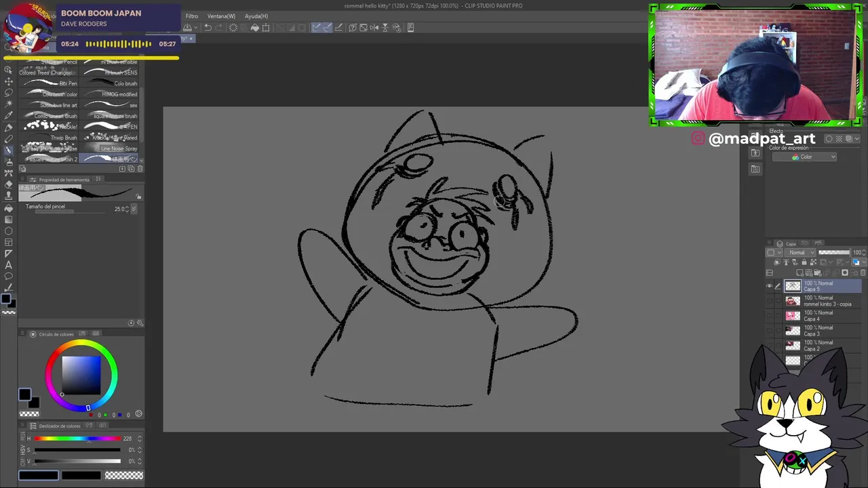Select the Pencil tool

9,139
